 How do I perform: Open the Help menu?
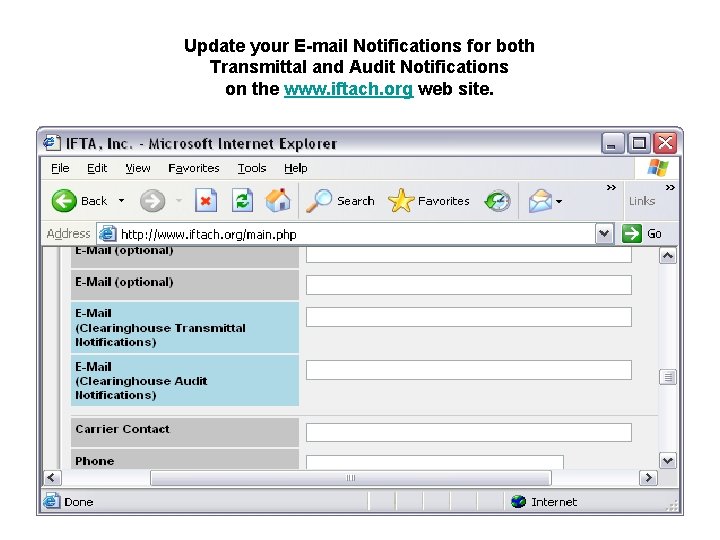[295, 169]
